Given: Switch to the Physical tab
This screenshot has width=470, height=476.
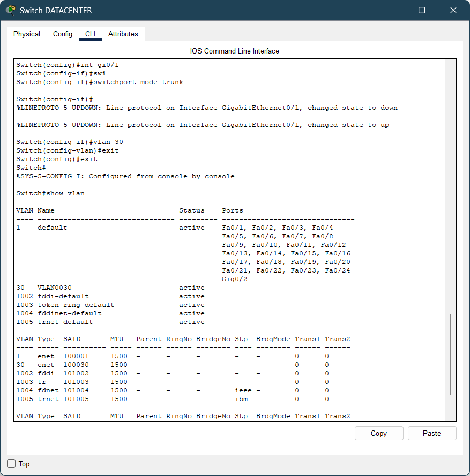Looking at the screenshot, I should (x=27, y=34).
